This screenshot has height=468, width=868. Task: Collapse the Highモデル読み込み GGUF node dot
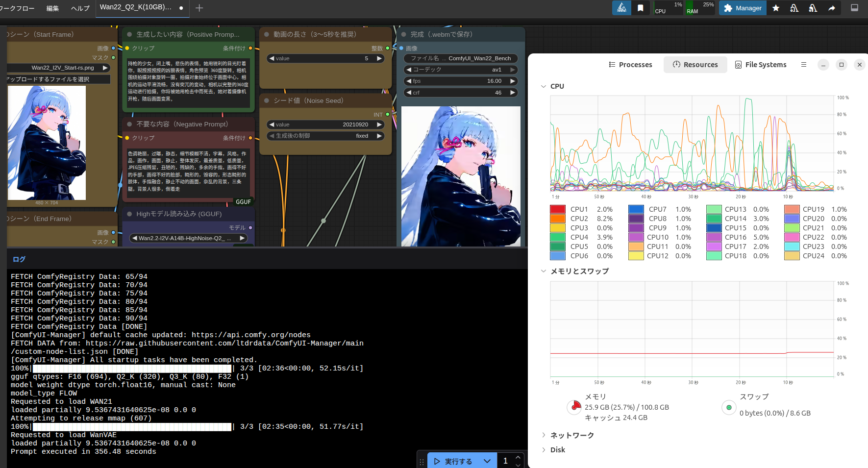click(x=129, y=214)
